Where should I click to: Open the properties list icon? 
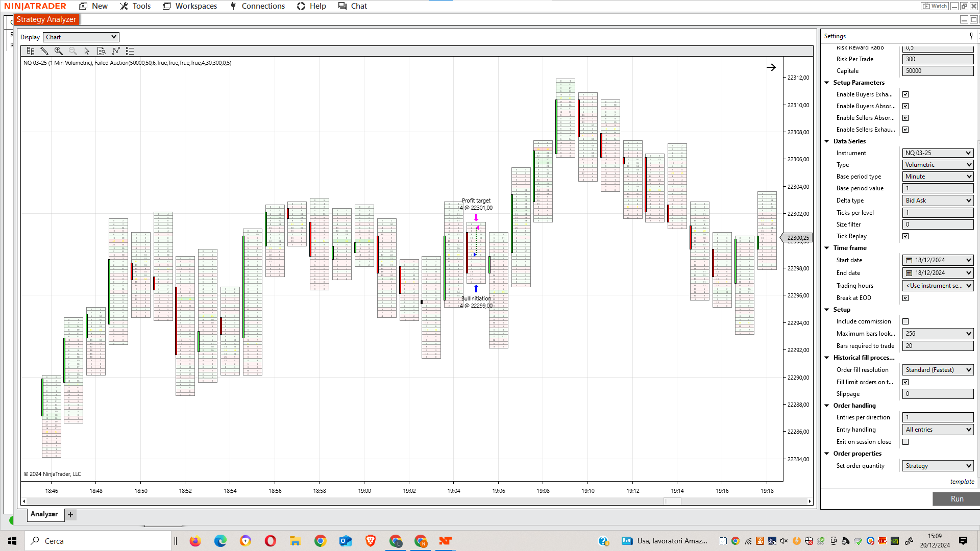(130, 51)
